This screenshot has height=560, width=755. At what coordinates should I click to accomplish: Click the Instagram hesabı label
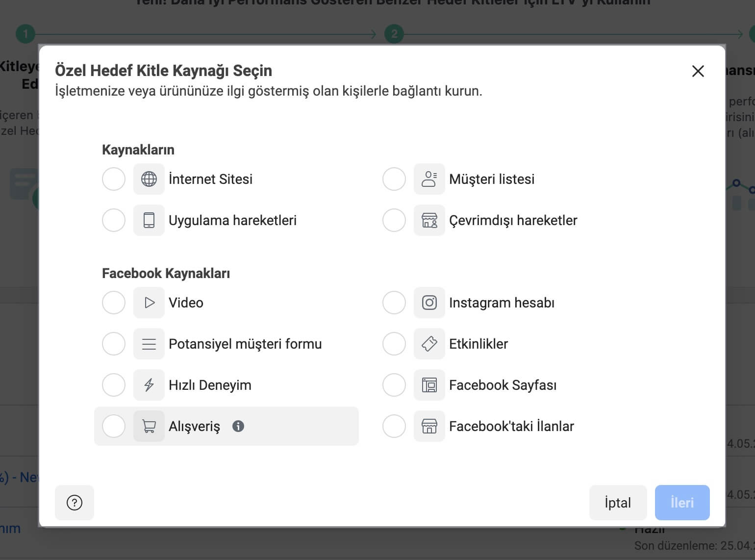[x=502, y=303]
